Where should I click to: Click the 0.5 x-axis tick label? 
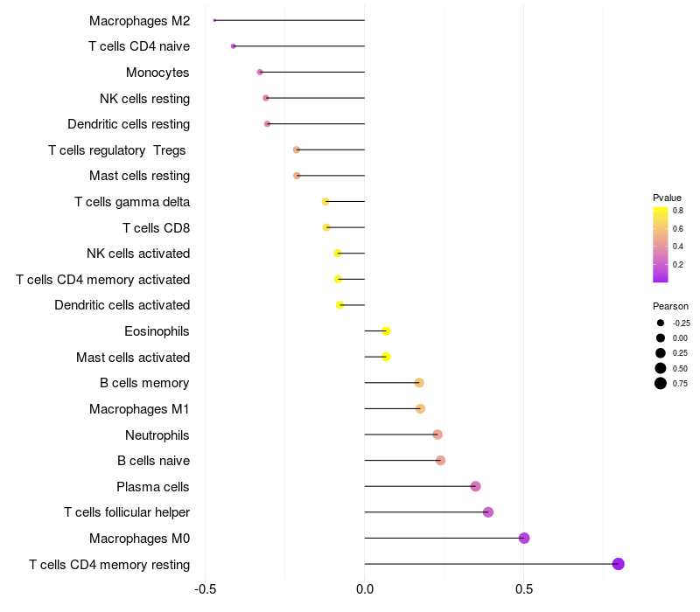coord(524,589)
